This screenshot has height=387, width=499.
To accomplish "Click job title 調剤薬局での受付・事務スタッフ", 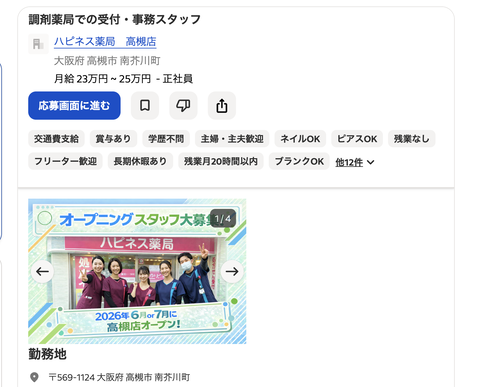I will click(x=114, y=19).
